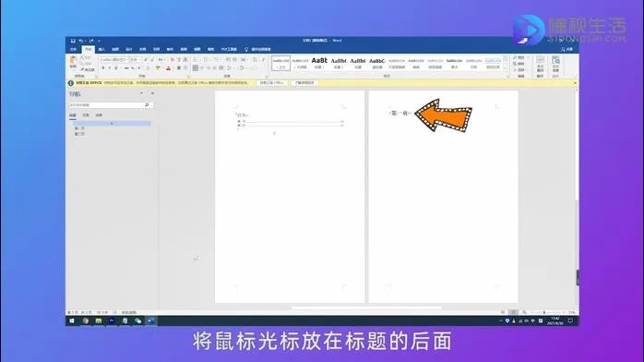Switch to the Insert (插入) ribbon tab
The height and width of the screenshot is (362, 644).
pyautogui.click(x=101, y=49)
